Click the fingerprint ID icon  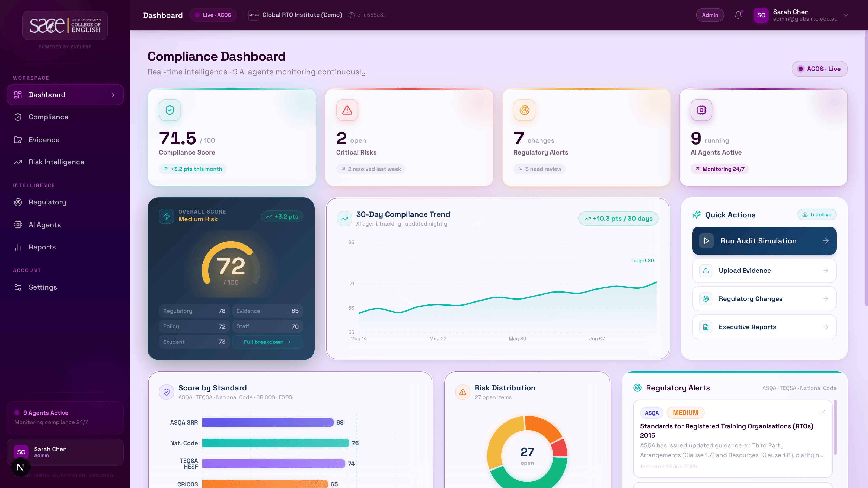352,15
